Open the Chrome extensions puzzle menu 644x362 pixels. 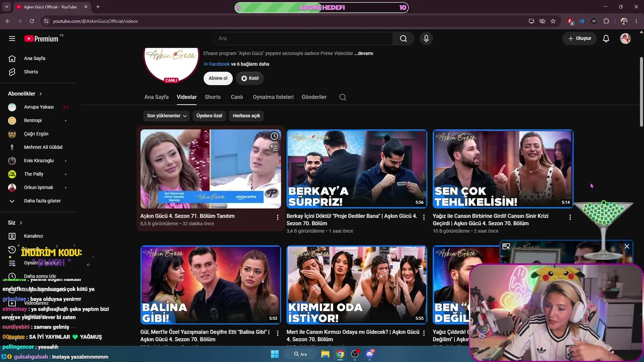tap(606, 21)
